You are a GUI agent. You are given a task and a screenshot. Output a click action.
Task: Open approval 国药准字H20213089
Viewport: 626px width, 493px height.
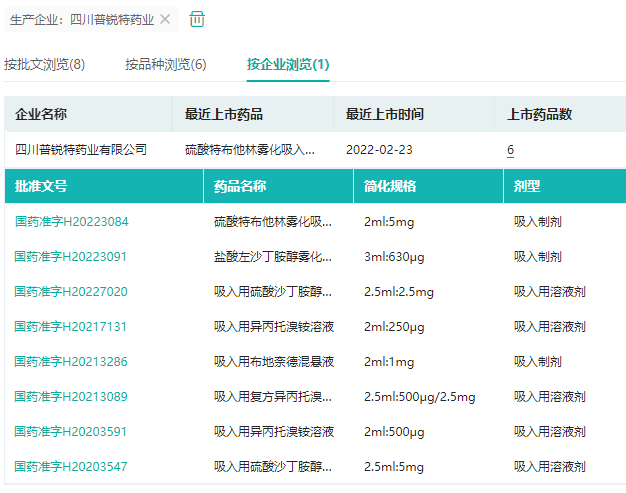point(71,397)
